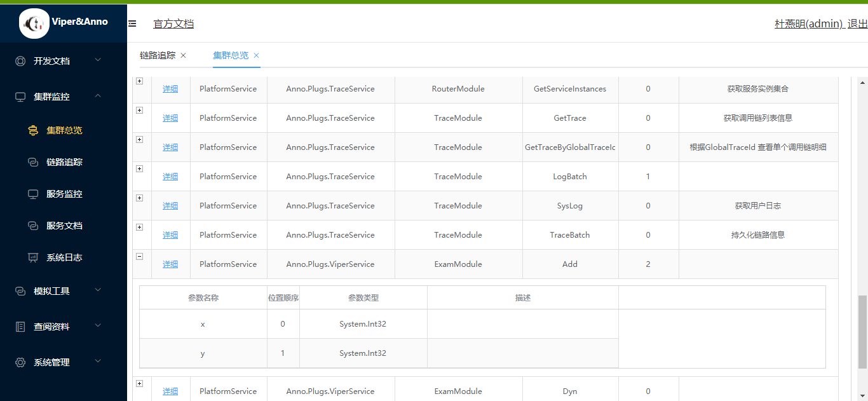Click the 集群总览 sidebar icon
Viewport: 868px width, 401px height.
click(x=33, y=130)
